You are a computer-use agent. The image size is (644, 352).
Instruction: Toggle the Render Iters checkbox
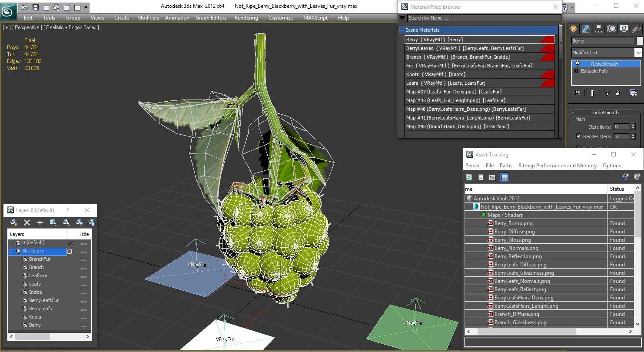coord(578,136)
